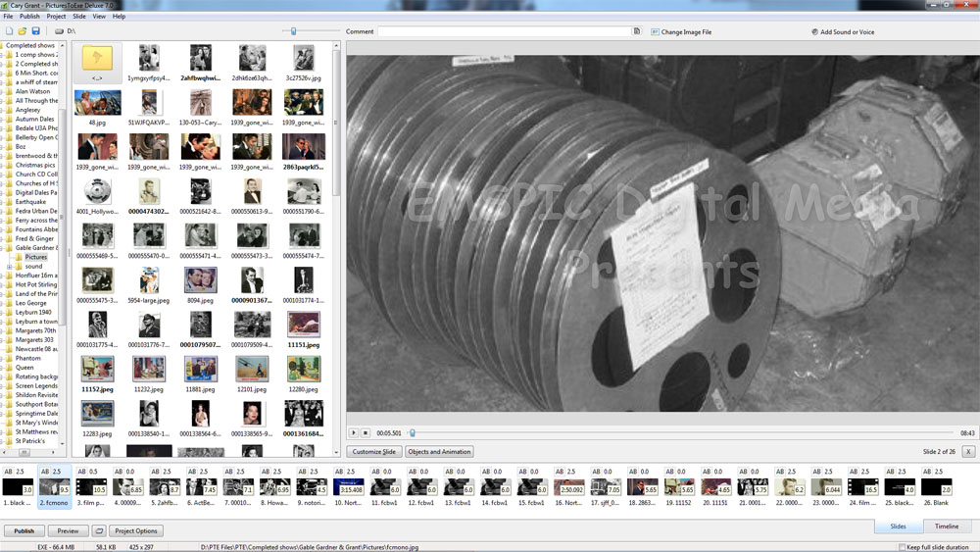Adjust the thumbnail size slider in toolbar
This screenshot has height=552, width=980.
(293, 30)
